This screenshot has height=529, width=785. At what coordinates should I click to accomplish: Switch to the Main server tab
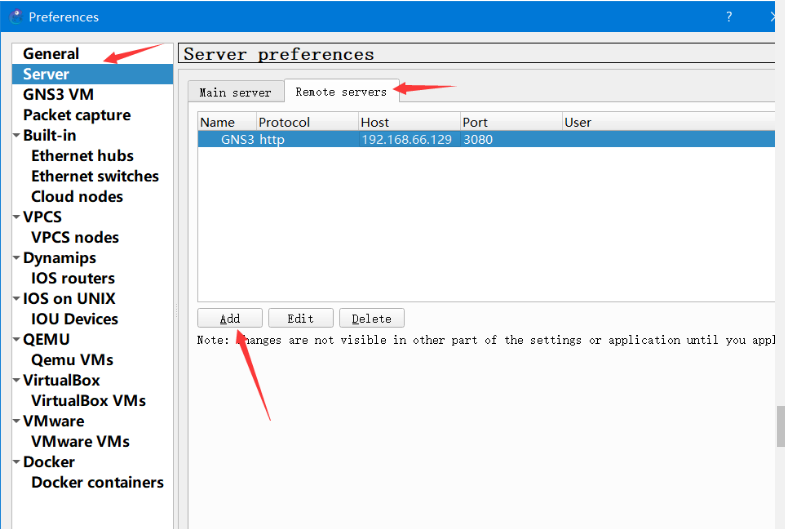click(x=236, y=92)
